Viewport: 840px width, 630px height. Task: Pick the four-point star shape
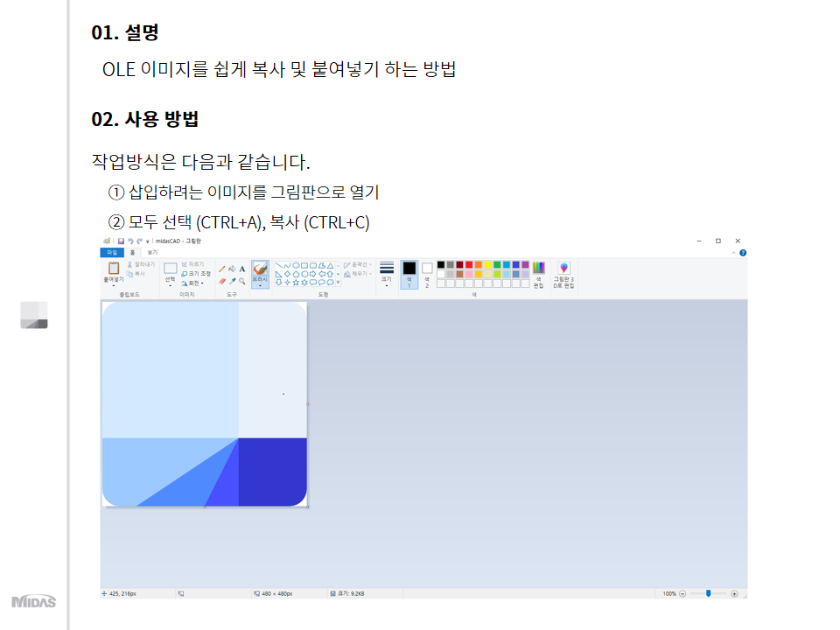(287, 283)
